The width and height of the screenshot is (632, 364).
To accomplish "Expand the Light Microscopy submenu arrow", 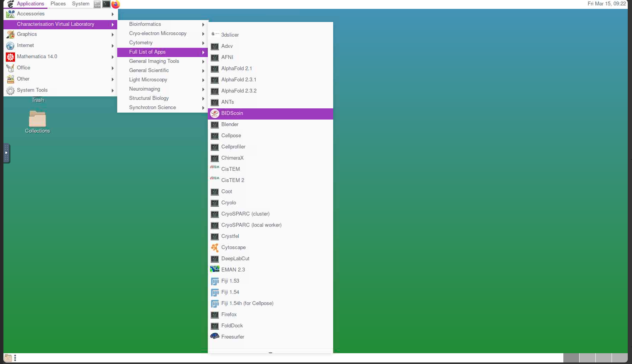I will point(203,80).
